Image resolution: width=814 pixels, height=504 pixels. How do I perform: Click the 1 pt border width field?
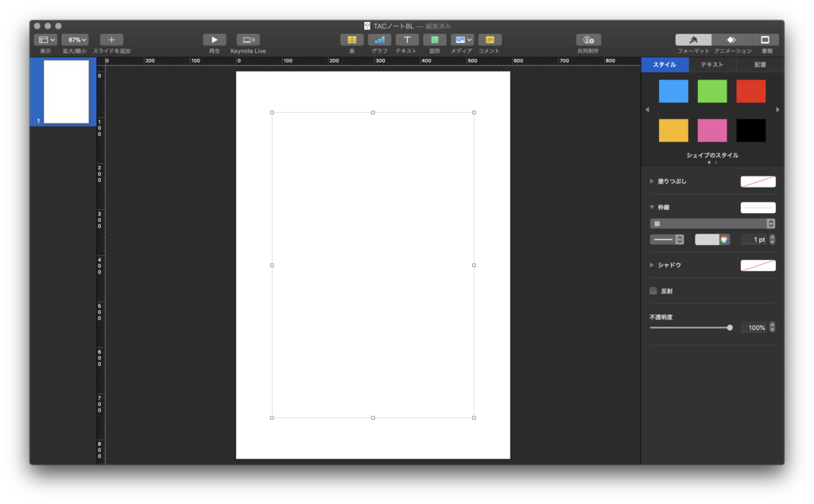(754, 239)
